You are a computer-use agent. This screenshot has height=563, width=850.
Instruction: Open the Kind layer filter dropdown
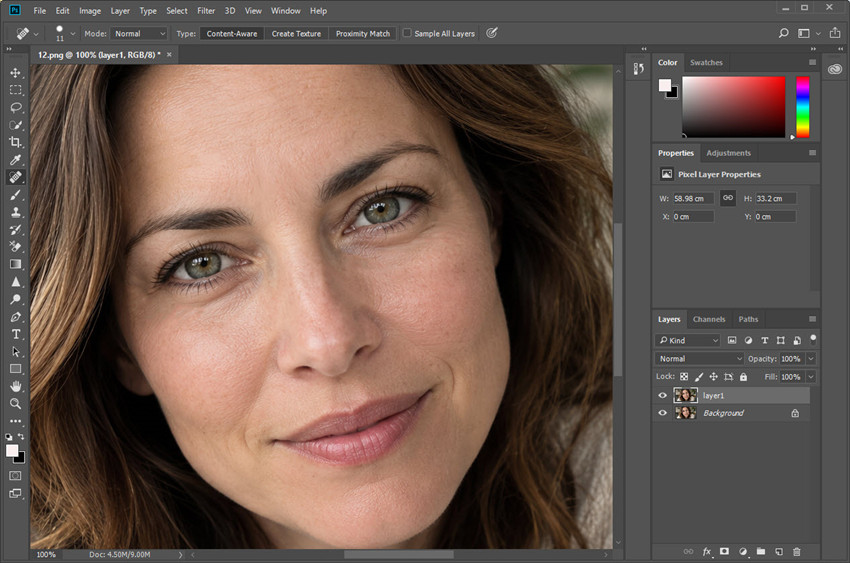click(x=687, y=340)
